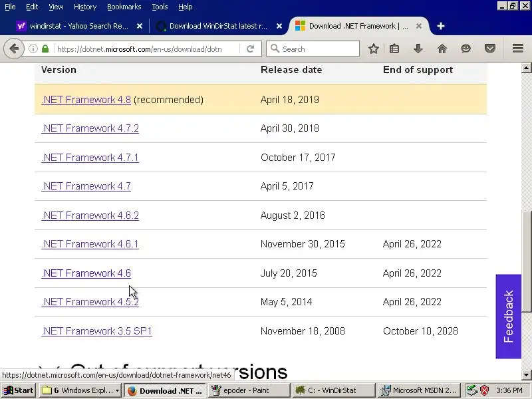
Task: Open the chat smiley toolbar icon
Action: pyautogui.click(x=466, y=49)
